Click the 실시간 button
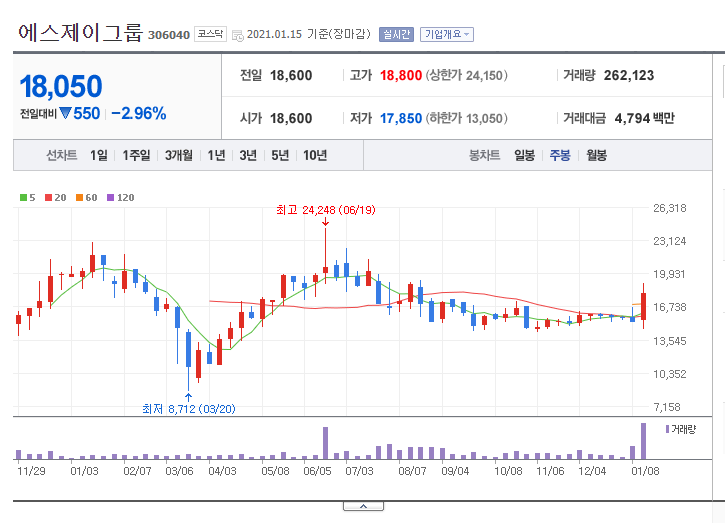Image resolution: width=725 pixels, height=523 pixels. [396, 34]
